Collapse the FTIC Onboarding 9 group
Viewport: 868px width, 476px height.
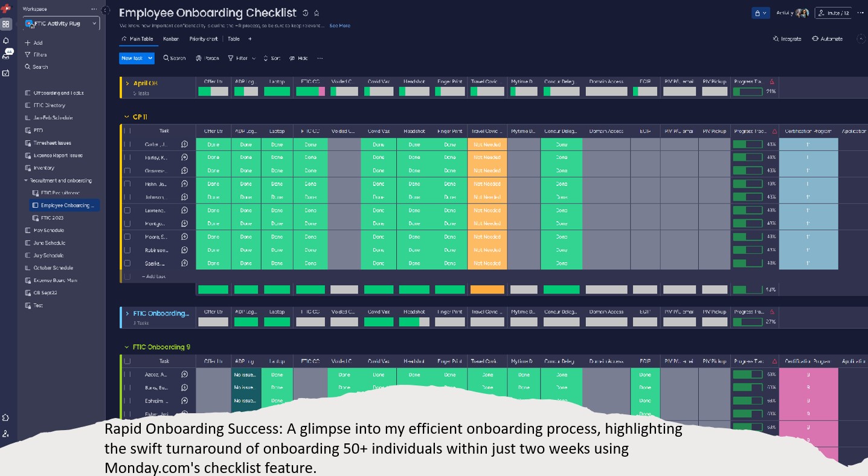[126, 347]
